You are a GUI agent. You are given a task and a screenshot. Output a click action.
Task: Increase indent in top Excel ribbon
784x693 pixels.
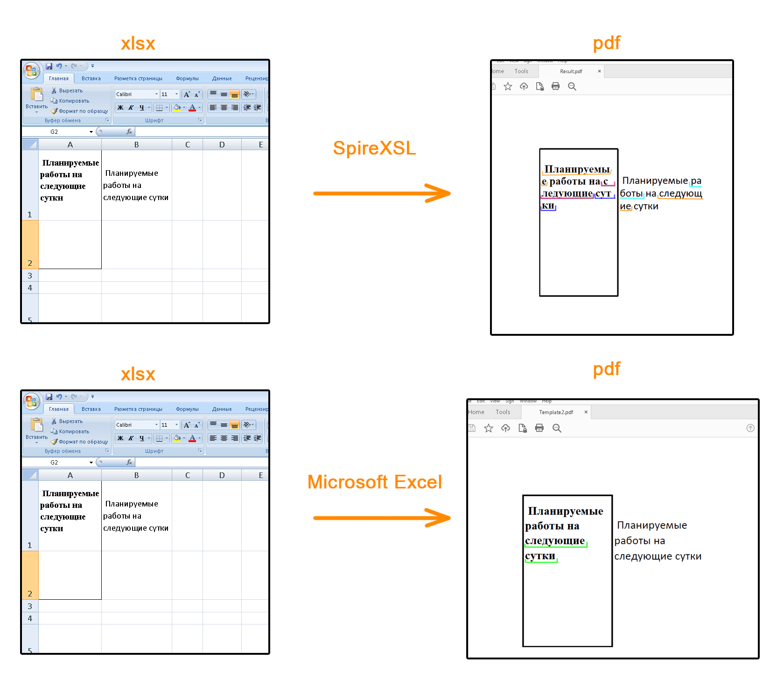coord(257,108)
